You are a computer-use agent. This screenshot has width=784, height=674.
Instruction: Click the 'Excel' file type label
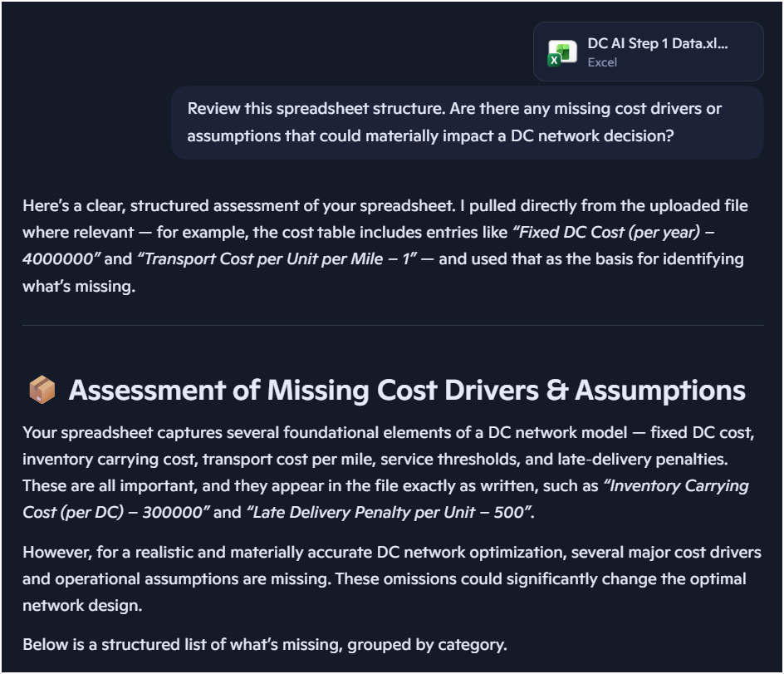coord(602,62)
